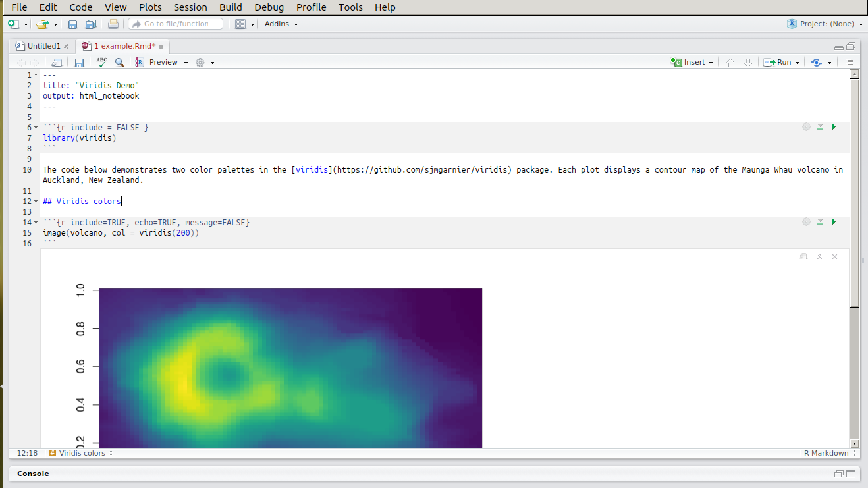868x488 pixels.
Task: Collapse the YAML header fold at line 1
Action: click(x=36, y=75)
